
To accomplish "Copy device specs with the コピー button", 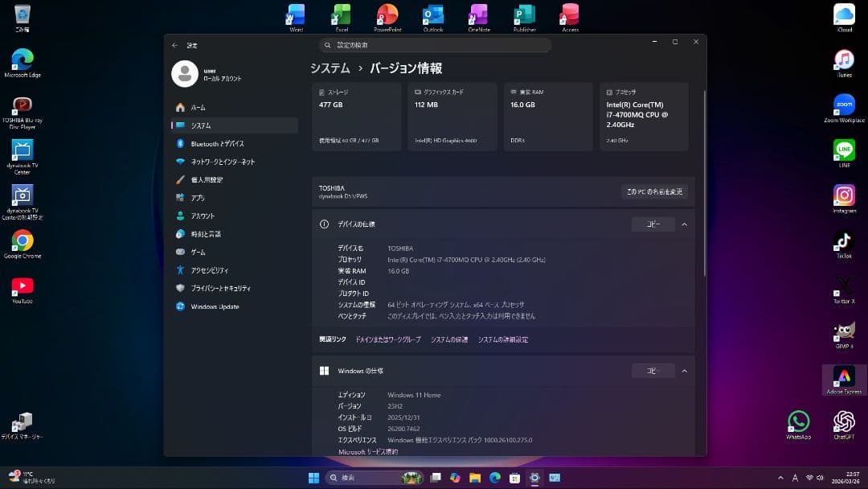I will [653, 224].
